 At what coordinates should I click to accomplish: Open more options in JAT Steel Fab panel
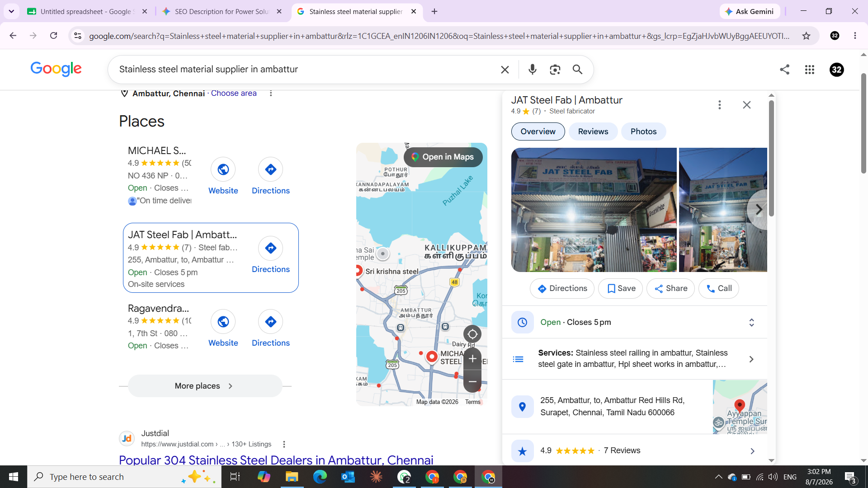720,105
